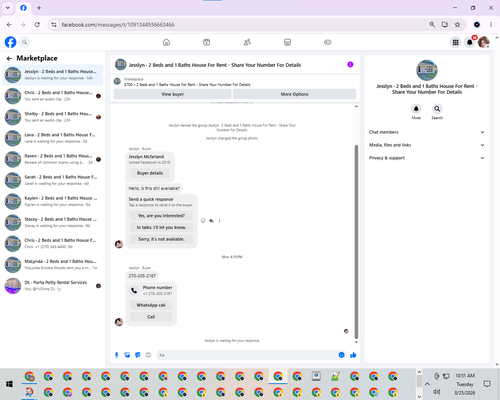Image resolution: width=500 pixels, height=400 pixels.
Task: Attach a photo with the image icon
Action: coord(127,355)
